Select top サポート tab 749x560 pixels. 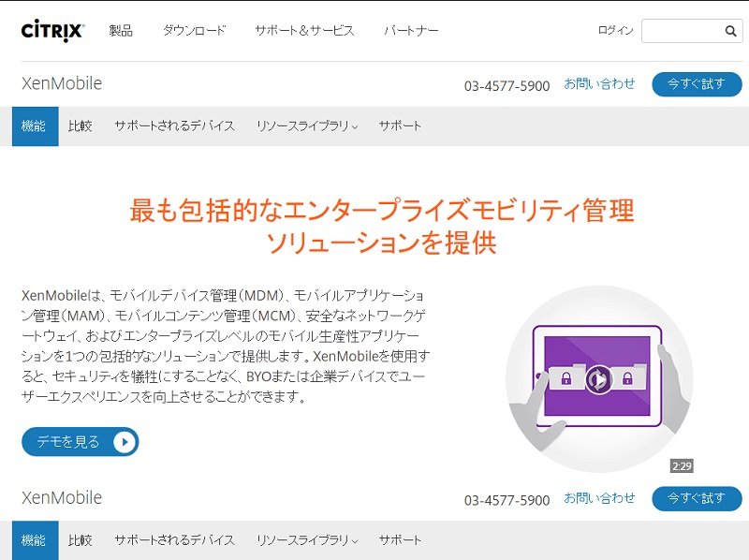pyautogui.click(x=400, y=126)
